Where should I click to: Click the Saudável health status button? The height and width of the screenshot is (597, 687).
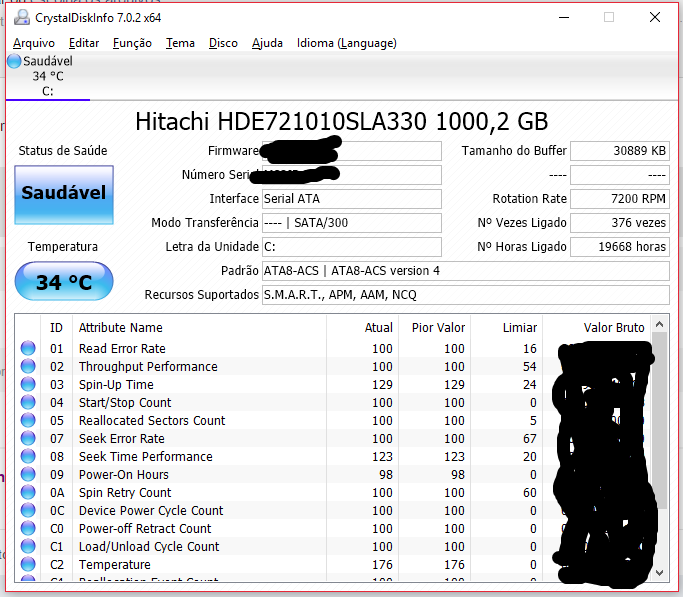point(64,194)
